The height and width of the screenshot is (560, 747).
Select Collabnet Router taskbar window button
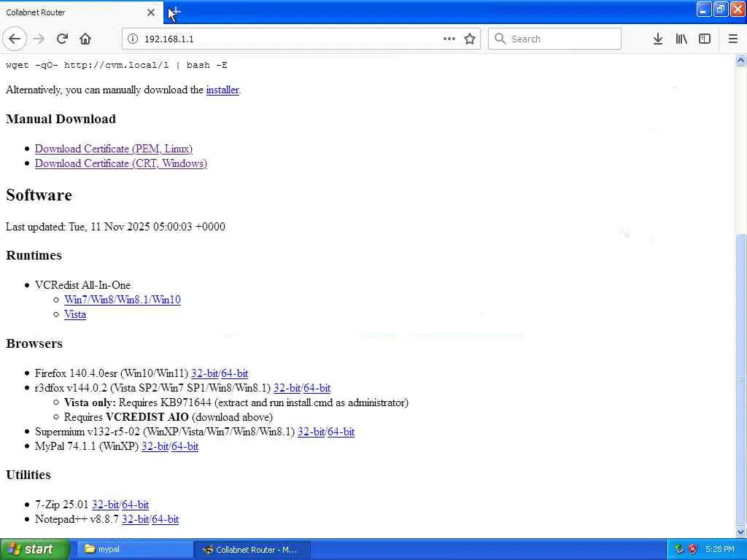[252, 550]
